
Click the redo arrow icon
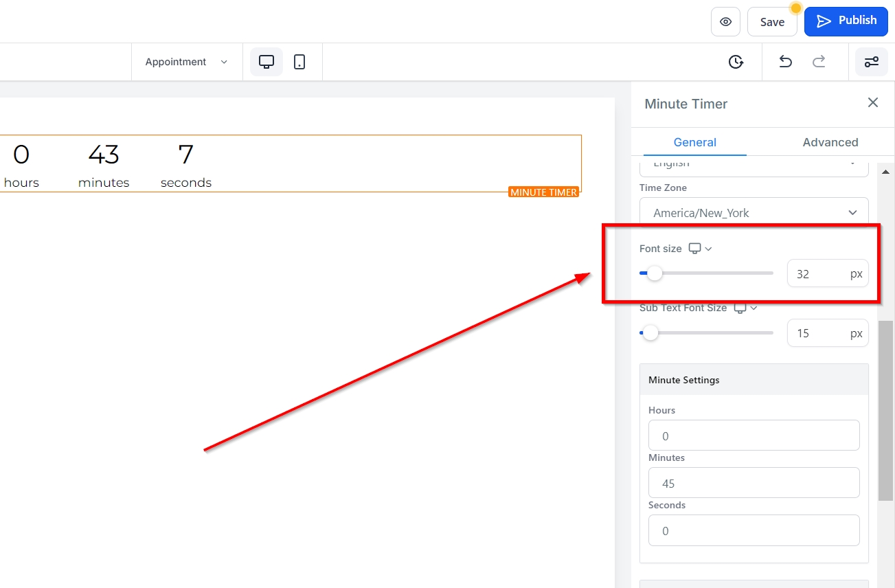click(x=819, y=62)
